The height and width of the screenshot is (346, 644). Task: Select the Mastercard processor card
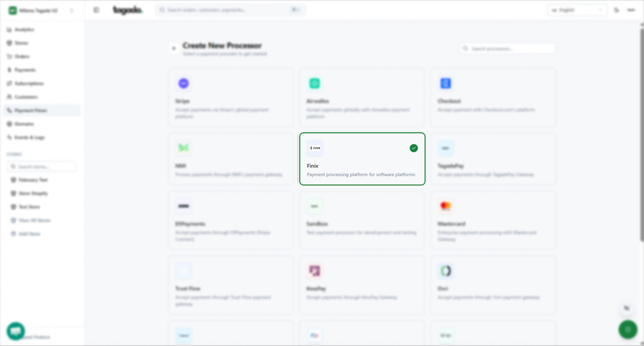[493, 220]
